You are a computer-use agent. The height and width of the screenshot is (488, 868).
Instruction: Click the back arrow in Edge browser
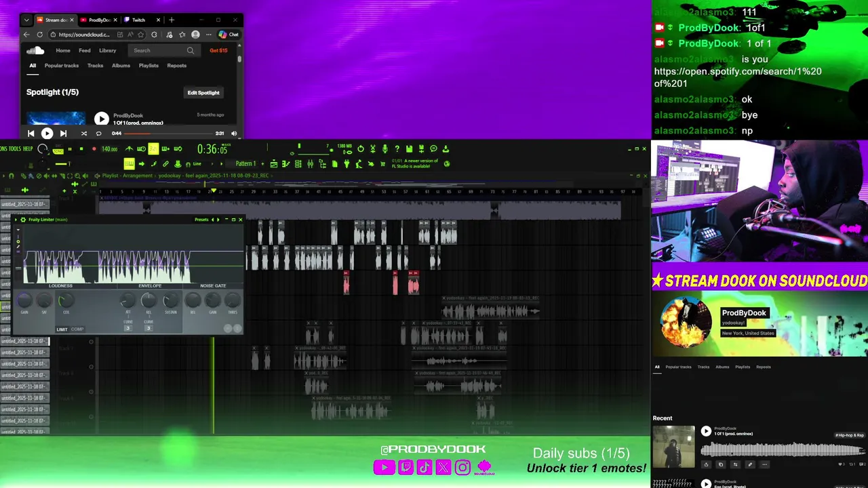click(26, 35)
